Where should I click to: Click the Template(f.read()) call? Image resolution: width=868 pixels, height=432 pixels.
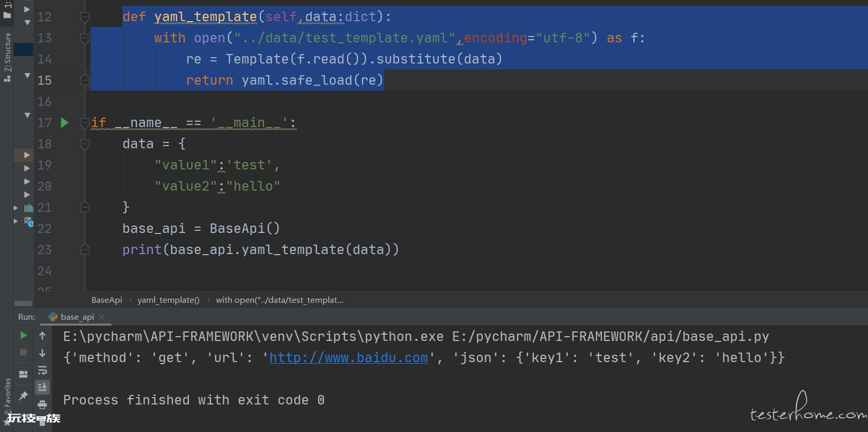296,59
